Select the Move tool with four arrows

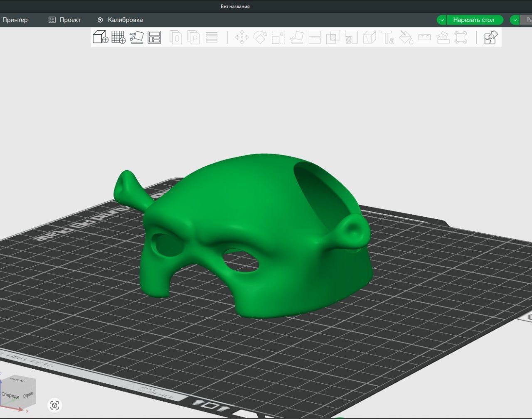pos(242,37)
